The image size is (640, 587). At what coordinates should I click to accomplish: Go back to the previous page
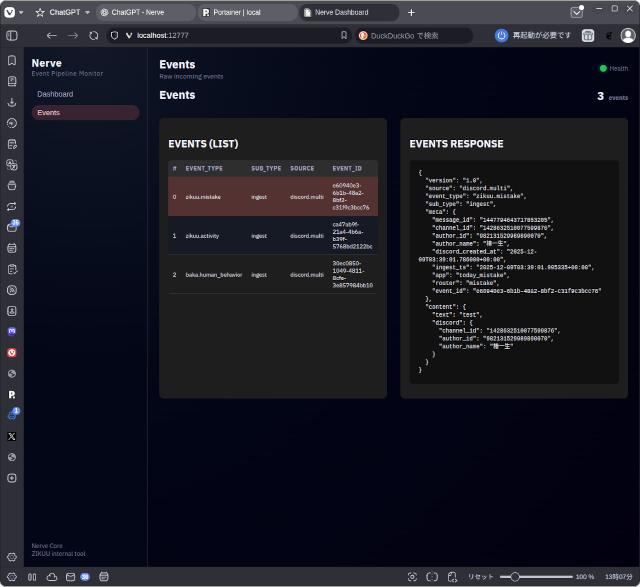pos(52,35)
